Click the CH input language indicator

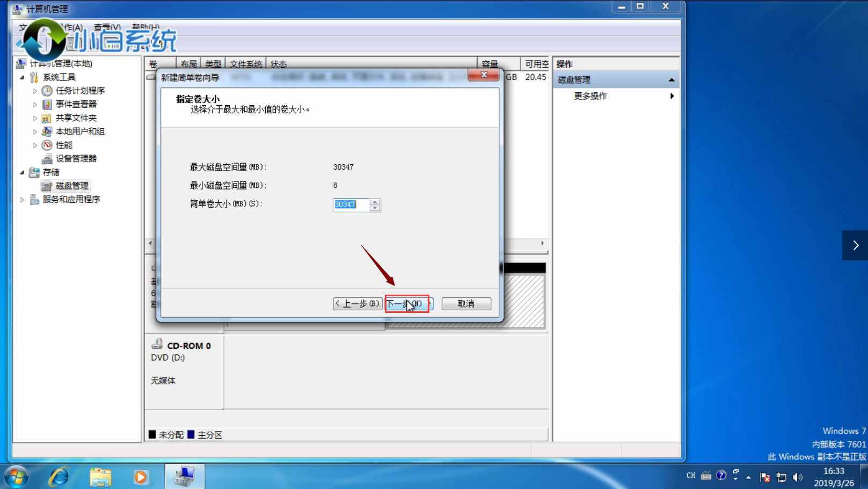click(x=691, y=476)
